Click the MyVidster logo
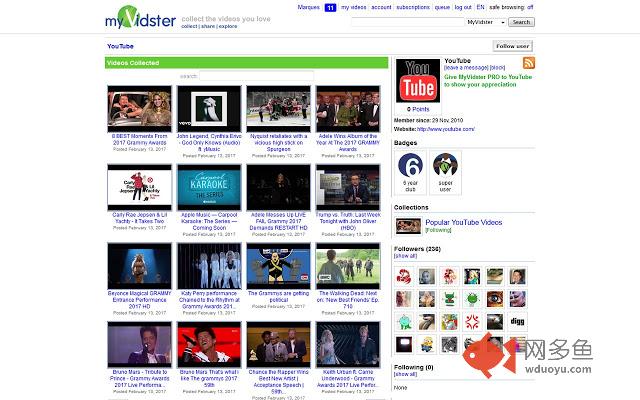This screenshot has width=640, height=400. coord(140,18)
